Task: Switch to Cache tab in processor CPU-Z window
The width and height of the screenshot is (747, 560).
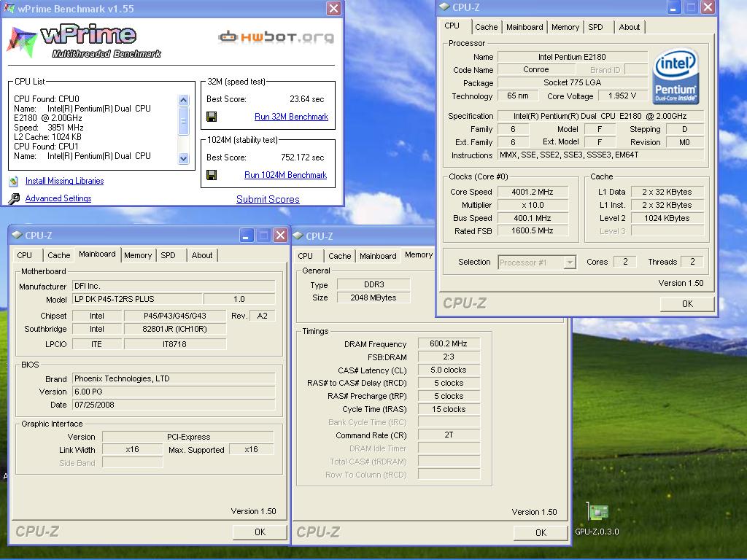Action: pos(486,27)
